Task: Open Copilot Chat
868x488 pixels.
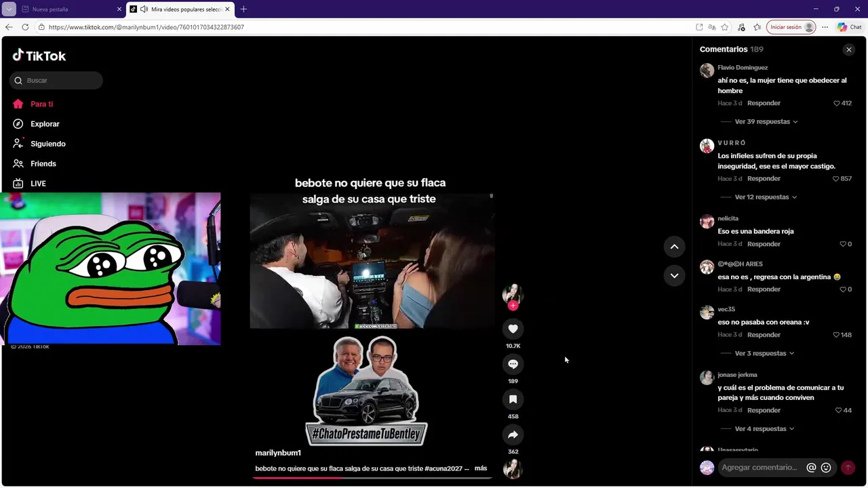Action: [850, 27]
